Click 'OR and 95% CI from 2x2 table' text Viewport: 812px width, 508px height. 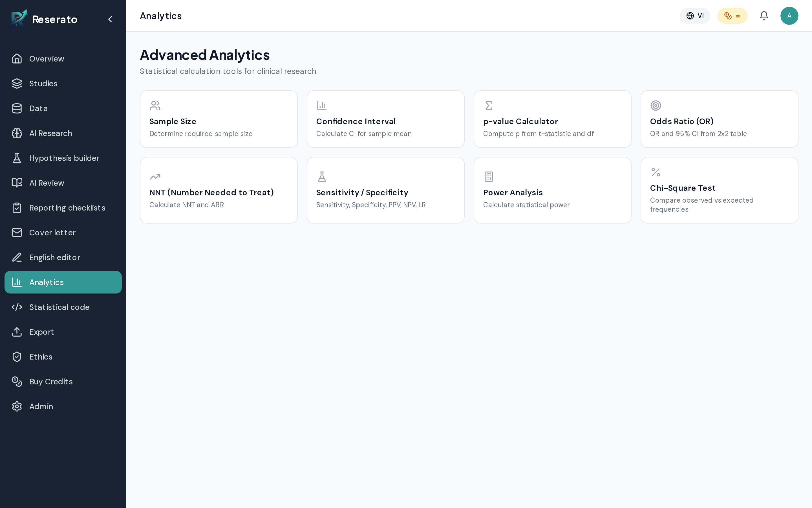[x=698, y=134]
